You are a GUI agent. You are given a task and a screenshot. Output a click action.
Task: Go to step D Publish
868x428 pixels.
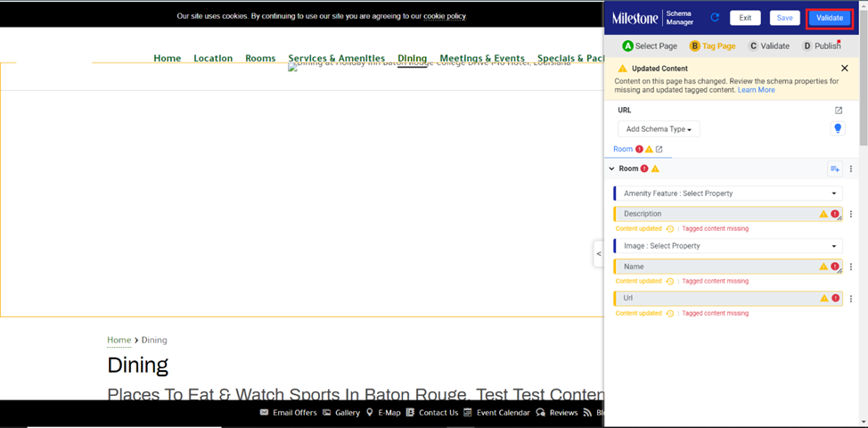(x=822, y=46)
